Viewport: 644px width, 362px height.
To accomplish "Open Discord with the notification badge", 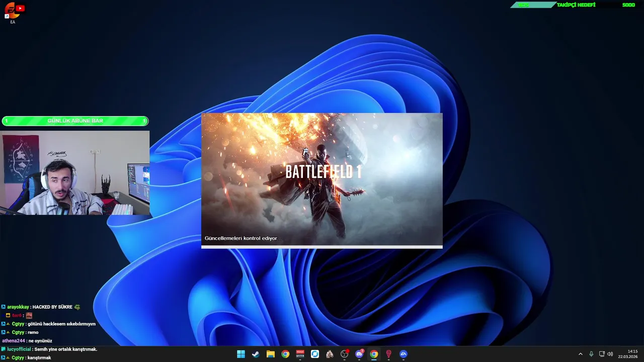I will (x=359, y=354).
